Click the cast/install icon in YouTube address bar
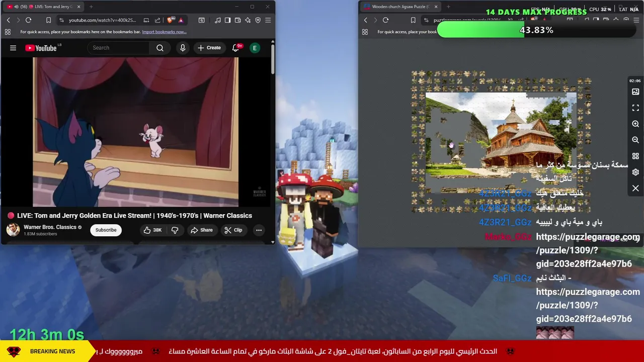The width and height of the screenshot is (644, 362). pos(146,20)
